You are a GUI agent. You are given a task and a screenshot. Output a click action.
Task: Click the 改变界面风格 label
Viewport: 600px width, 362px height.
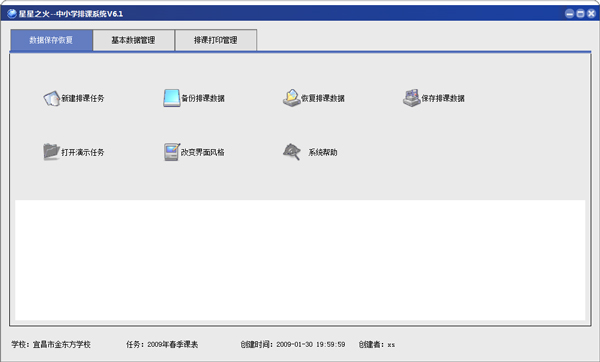(x=203, y=152)
